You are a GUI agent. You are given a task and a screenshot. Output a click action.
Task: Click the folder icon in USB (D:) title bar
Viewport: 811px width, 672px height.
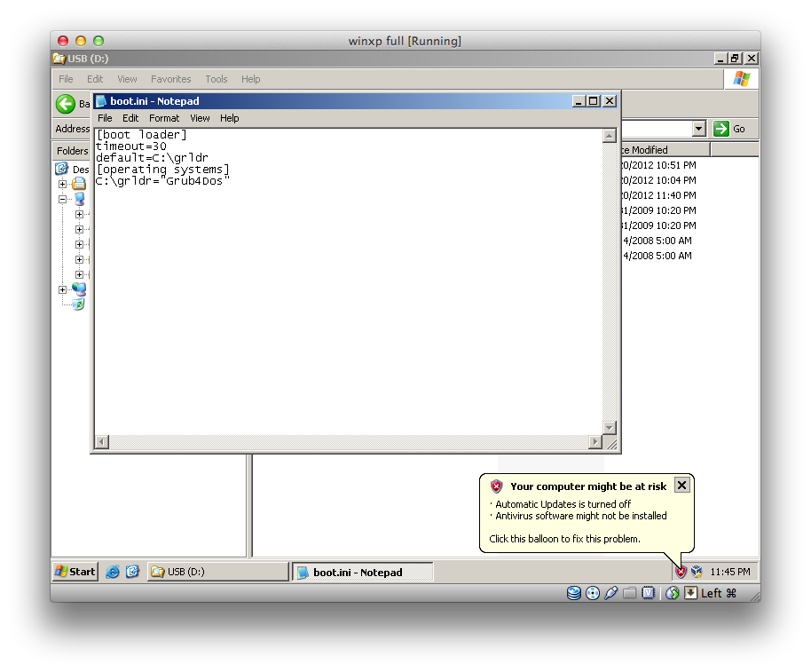coord(59,59)
